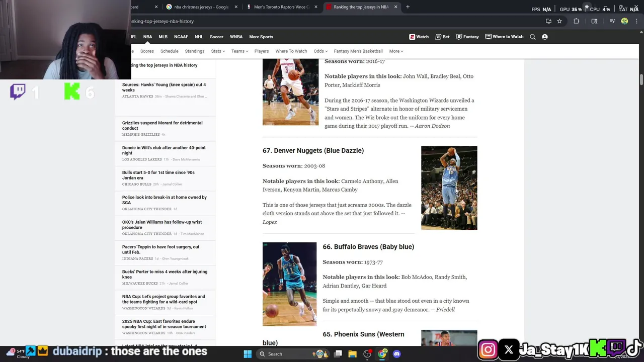644x362 pixels.
Task: Open Pacers' Toppin foot surgery headline
Action: [160, 249]
